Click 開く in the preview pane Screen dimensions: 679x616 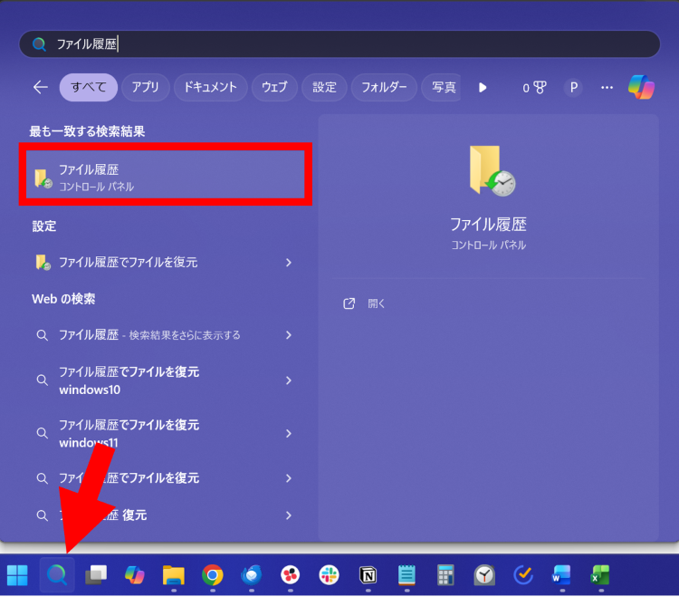pyautogui.click(x=376, y=303)
